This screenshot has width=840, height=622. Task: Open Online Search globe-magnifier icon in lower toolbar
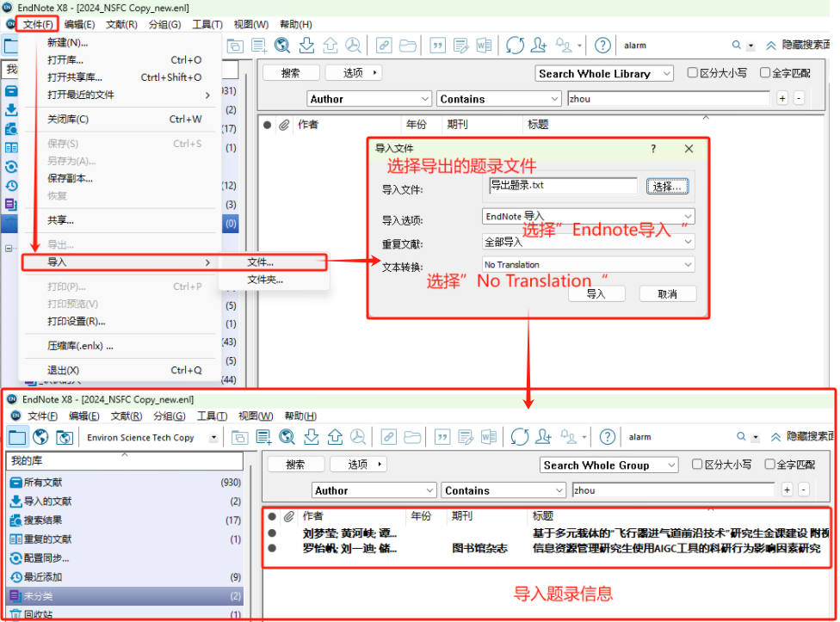pyautogui.click(x=287, y=437)
